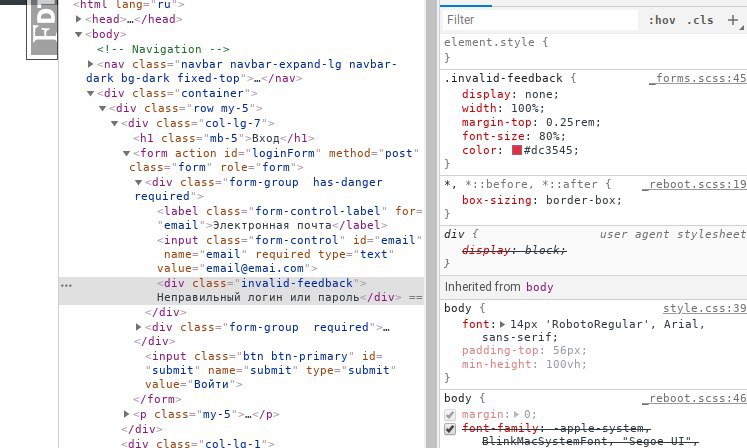Image resolution: width=747 pixels, height=448 pixels.
Task: Collapse the div container node
Action: [x=91, y=93]
